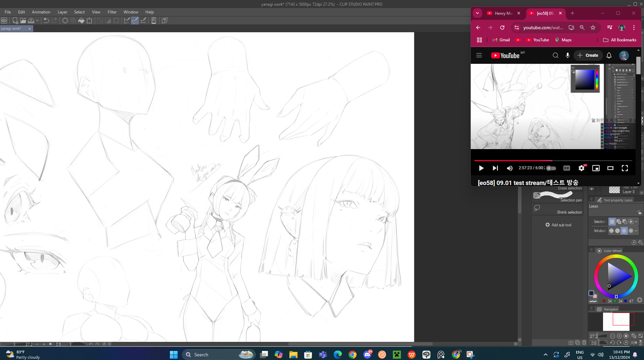Skip to next YouTube video
This screenshot has width=644, height=360.
click(x=495, y=168)
